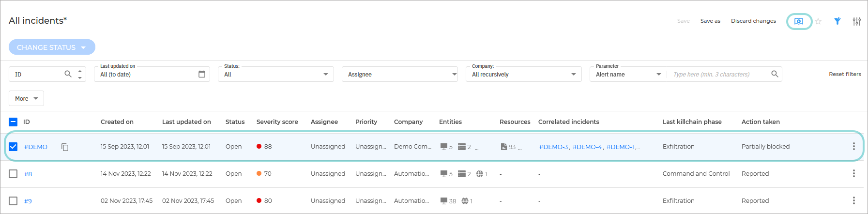Click the red severity dot for score 88
The height and width of the screenshot is (214, 868).
tap(259, 146)
